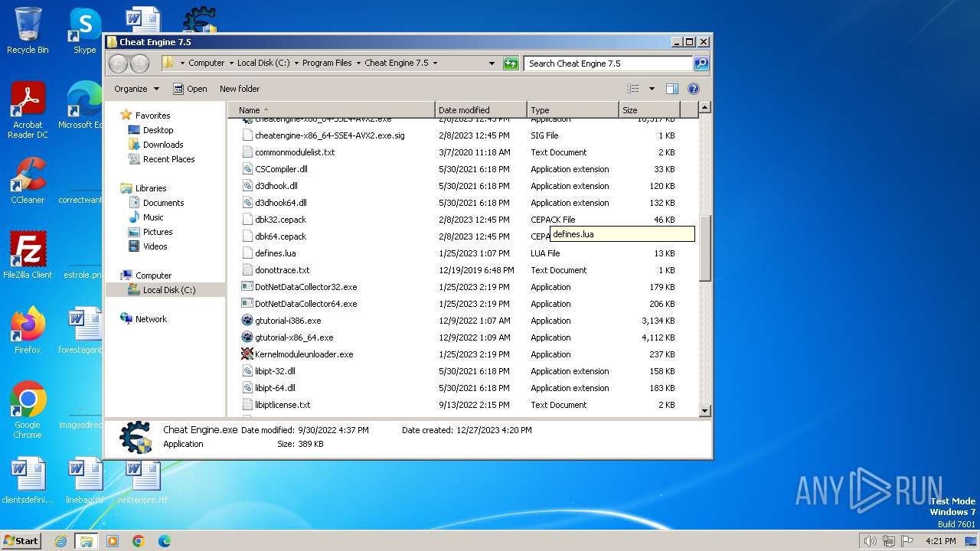This screenshot has height=551, width=980.
Task: Change your view icon button
Action: tap(633, 89)
